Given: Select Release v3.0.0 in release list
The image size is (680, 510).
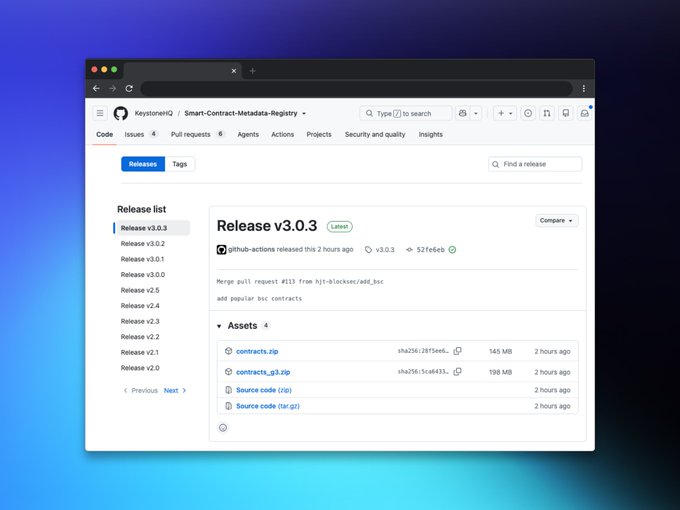Looking at the screenshot, I should pyautogui.click(x=143, y=275).
